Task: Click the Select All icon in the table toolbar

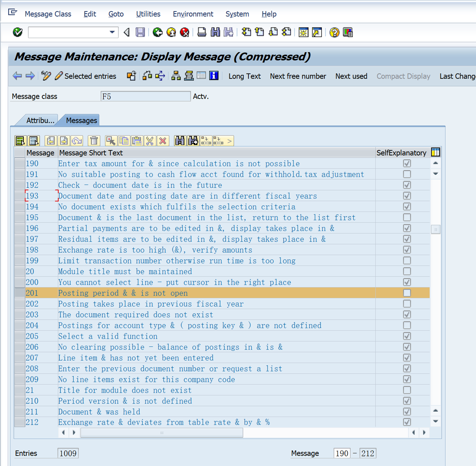Action: [20, 141]
